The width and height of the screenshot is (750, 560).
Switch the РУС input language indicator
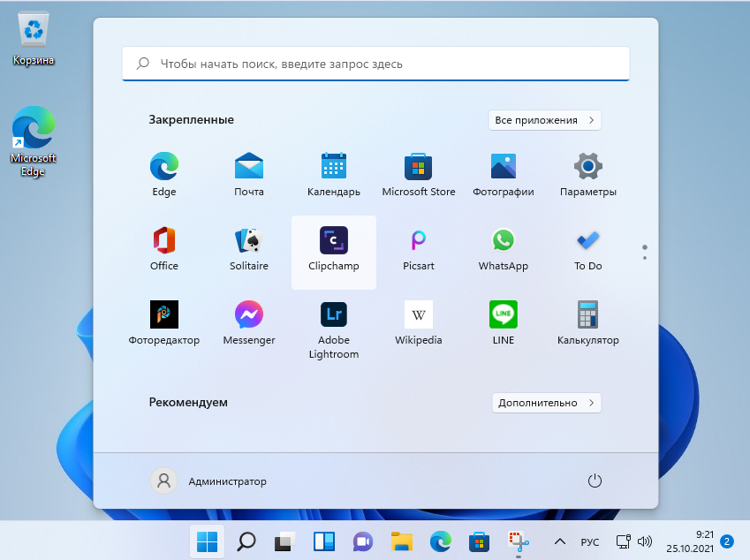(590, 541)
